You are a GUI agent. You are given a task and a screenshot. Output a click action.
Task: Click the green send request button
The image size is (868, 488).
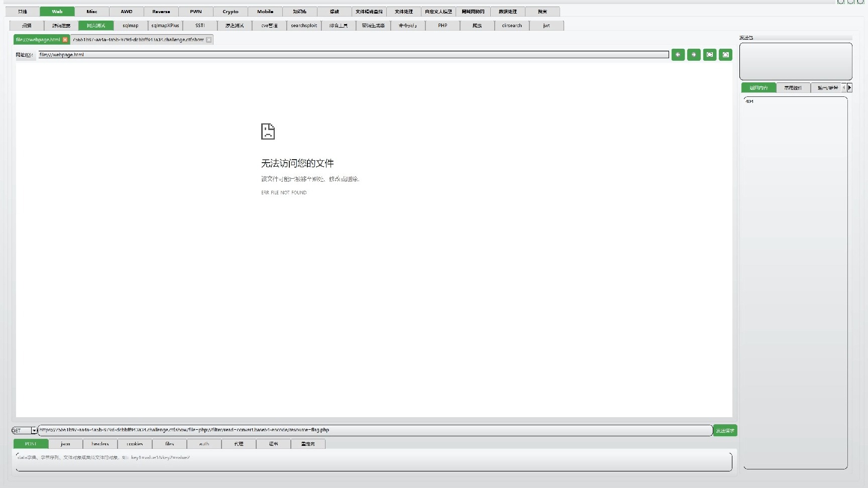coord(725,431)
